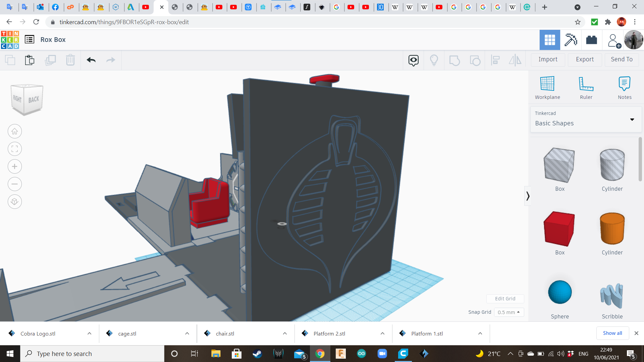Click Edit Grid button
This screenshot has width=644, height=362.
point(505,299)
